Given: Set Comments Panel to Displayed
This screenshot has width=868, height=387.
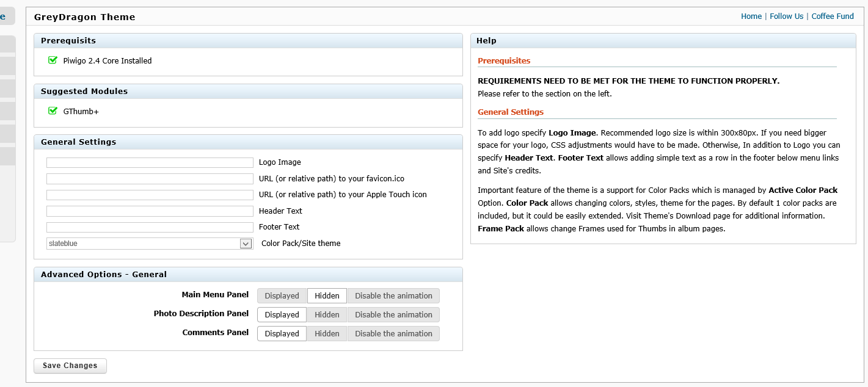Looking at the screenshot, I should [282, 334].
